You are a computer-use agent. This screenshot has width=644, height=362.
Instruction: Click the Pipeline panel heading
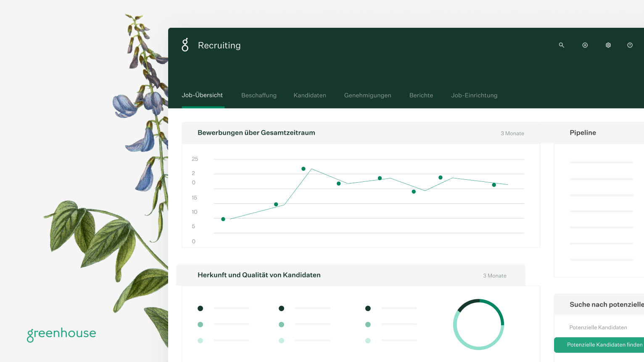(583, 133)
